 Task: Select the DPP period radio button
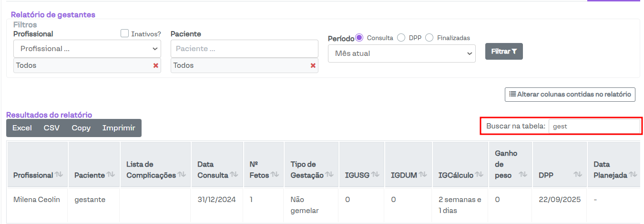pos(401,38)
